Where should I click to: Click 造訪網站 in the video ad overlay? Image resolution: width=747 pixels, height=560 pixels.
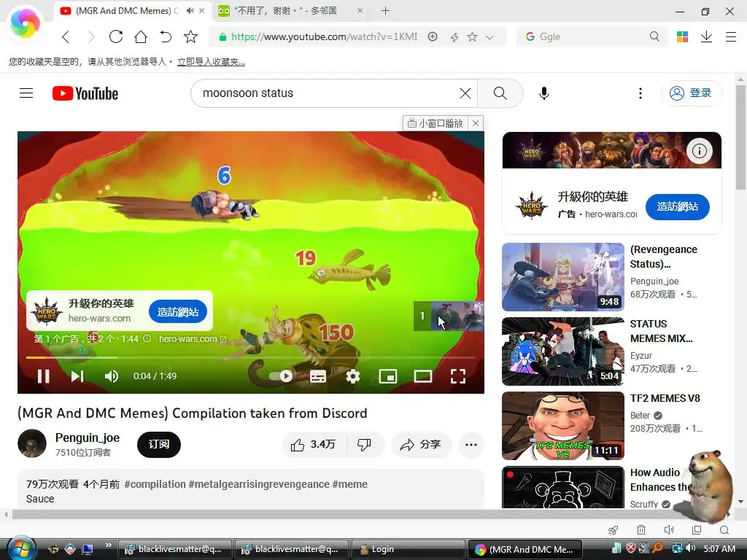[178, 312]
